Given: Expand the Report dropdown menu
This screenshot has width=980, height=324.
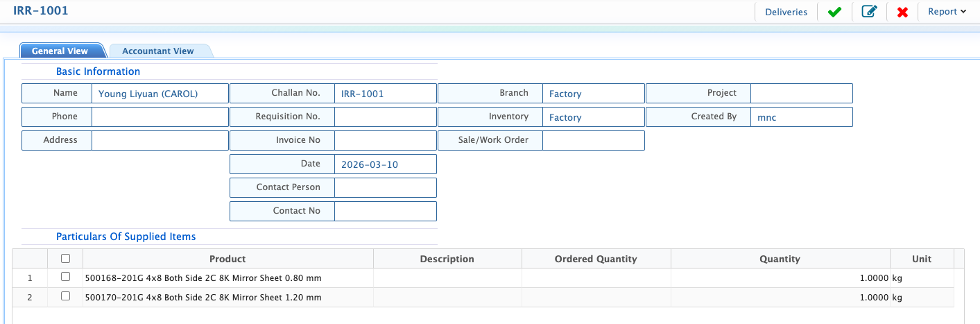Looking at the screenshot, I should point(947,12).
